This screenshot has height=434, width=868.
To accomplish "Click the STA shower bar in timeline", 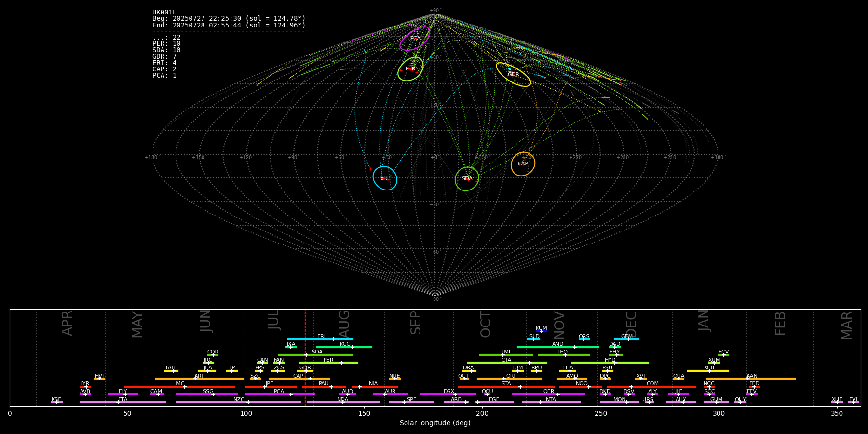I will [x=506, y=387].
